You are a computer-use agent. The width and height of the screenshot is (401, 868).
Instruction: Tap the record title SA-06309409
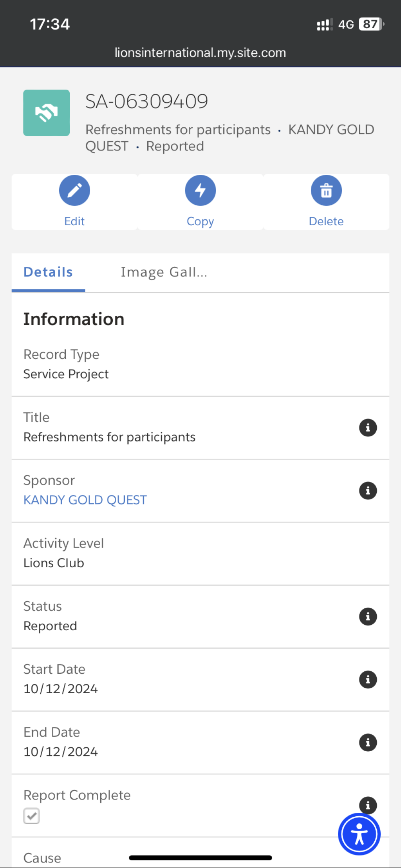click(147, 101)
